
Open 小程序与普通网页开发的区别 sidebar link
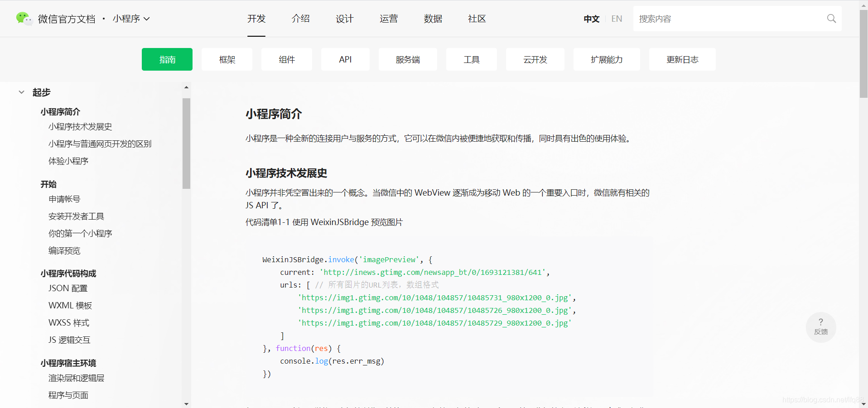[x=100, y=144]
